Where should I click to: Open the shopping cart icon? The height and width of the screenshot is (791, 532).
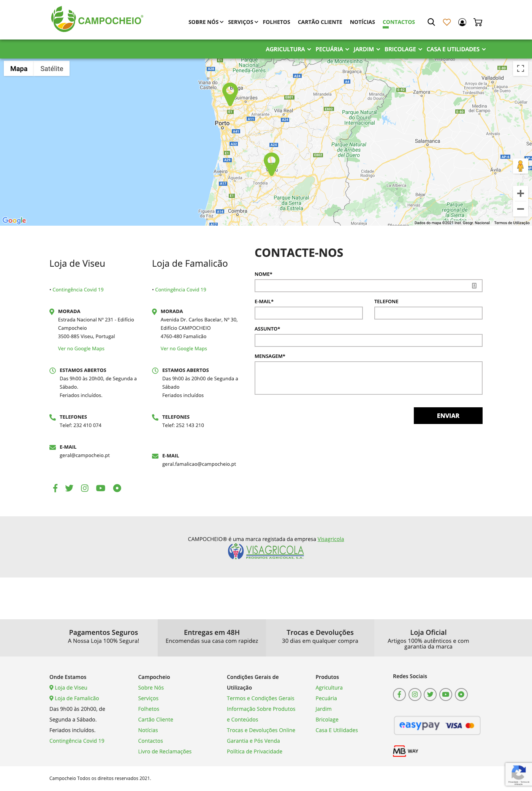[478, 22]
